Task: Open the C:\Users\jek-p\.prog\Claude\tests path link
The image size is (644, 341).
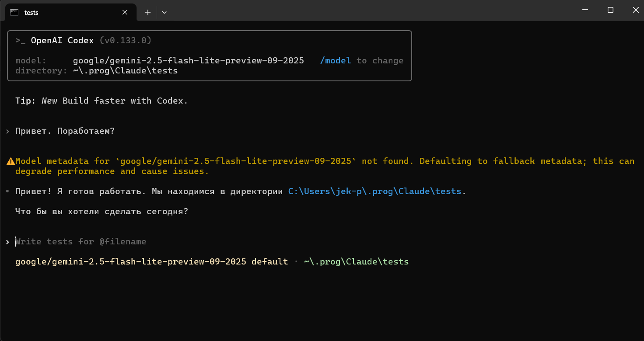Action: click(x=374, y=191)
